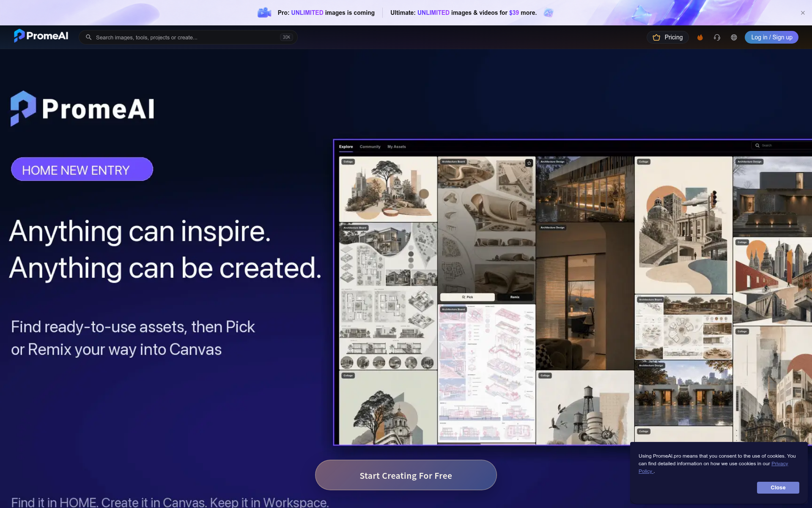The height and width of the screenshot is (508, 812).
Task: Click HOME NEW ENTRY pill button
Action: (82, 169)
